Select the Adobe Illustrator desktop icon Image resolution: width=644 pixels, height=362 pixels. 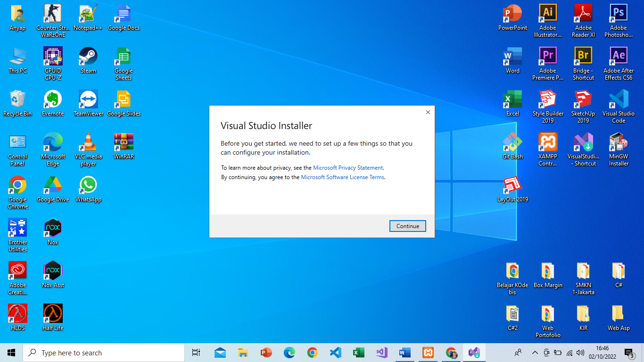(548, 21)
